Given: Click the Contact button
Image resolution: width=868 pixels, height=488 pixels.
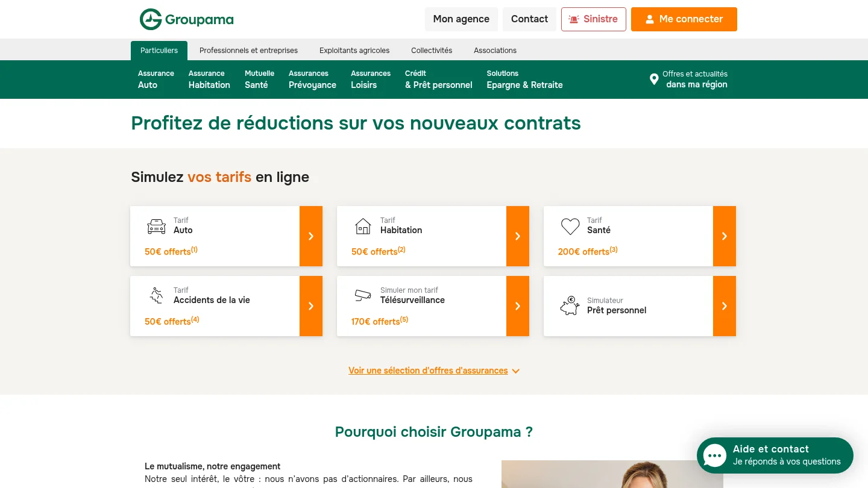Looking at the screenshot, I should click(529, 19).
